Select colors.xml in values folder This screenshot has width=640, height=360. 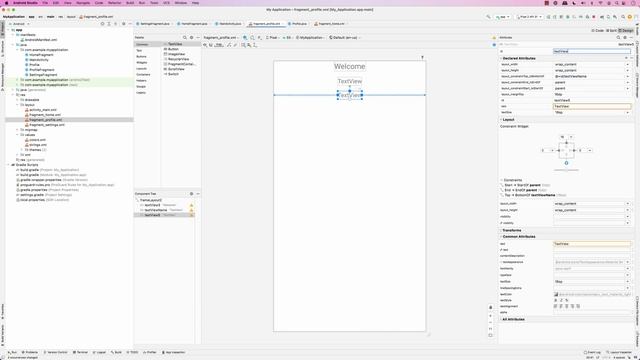click(36, 140)
